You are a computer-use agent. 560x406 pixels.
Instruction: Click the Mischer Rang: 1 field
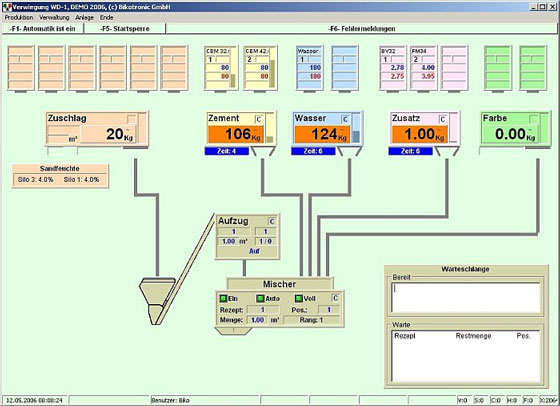pyautogui.click(x=311, y=320)
